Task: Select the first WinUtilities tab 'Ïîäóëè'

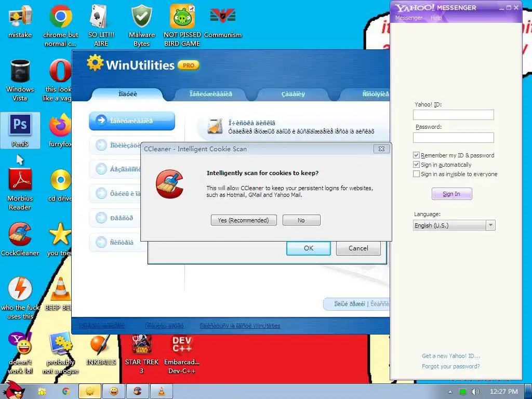Action: pyautogui.click(x=128, y=94)
